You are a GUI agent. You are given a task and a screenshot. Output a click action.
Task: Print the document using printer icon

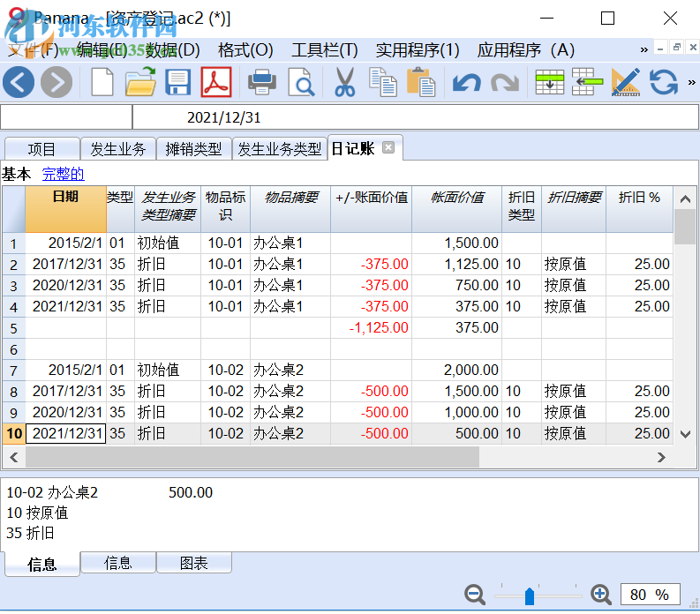click(262, 82)
